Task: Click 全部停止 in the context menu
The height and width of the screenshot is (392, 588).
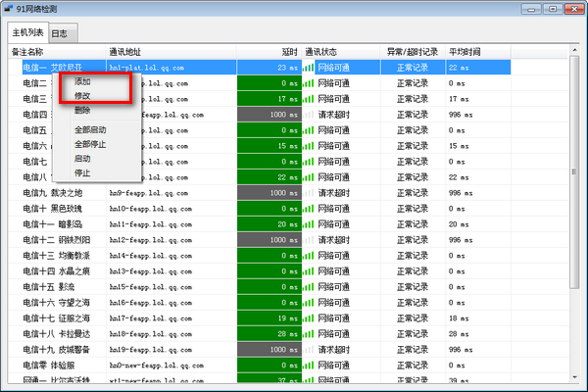Action: [x=90, y=144]
